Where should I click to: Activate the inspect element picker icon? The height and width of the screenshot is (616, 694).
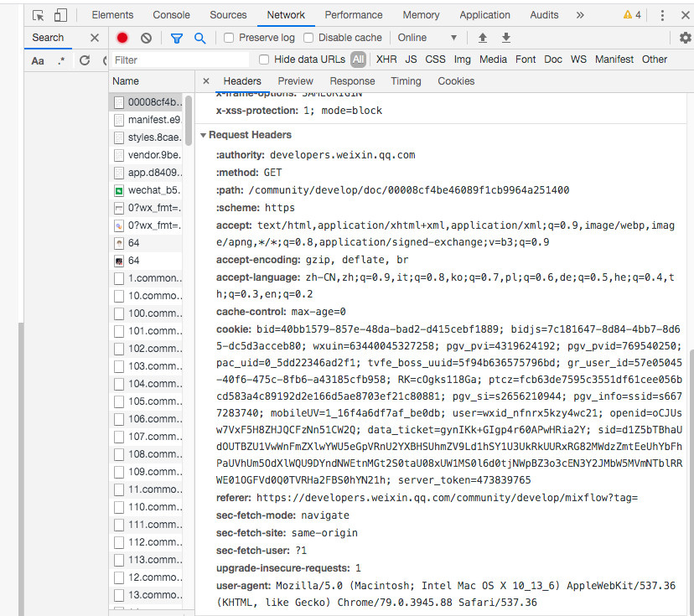(x=38, y=15)
